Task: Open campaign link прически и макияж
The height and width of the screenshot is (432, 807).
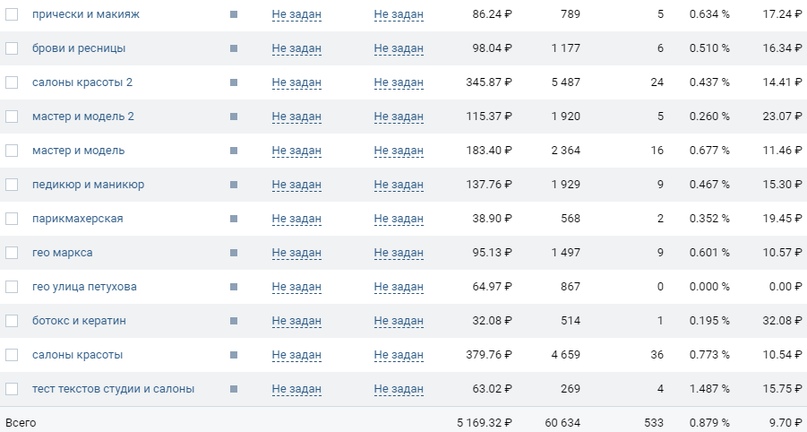Action: 86,14
